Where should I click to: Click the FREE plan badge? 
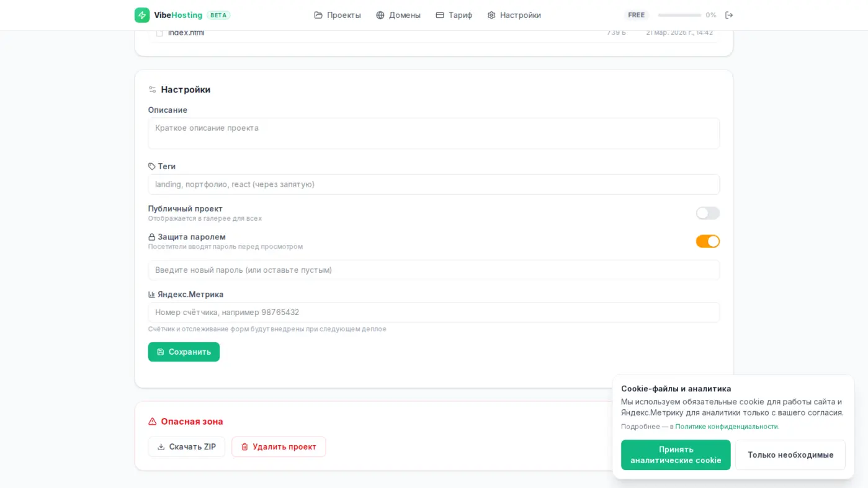pyautogui.click(x=636, y=15)
